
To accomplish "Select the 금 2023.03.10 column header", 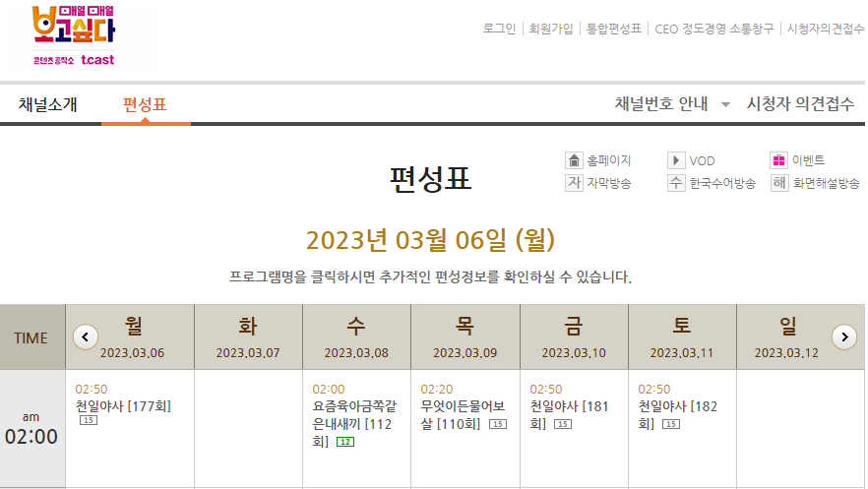I will coord(574,336).
